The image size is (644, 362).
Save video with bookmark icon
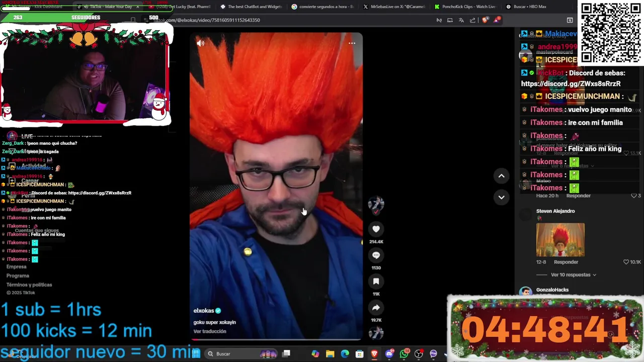click(x=376, y=281)
